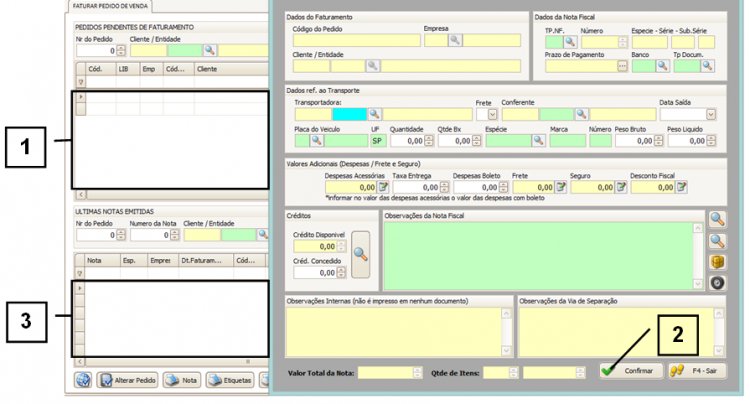Click the large magnifier in Créditos panel
This screenshot has height=404, width=750.
(x=359, y=253)
